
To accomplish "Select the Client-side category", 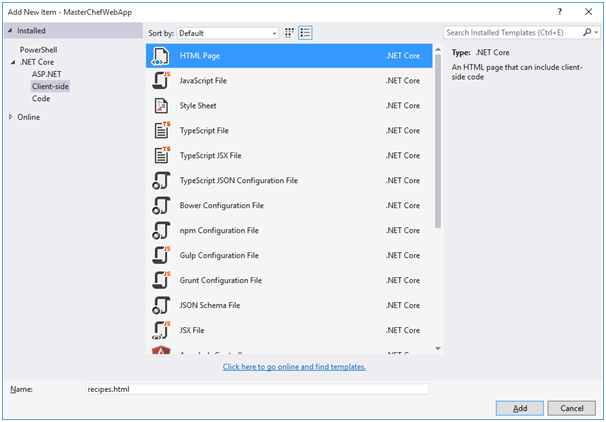I will 50,86.
